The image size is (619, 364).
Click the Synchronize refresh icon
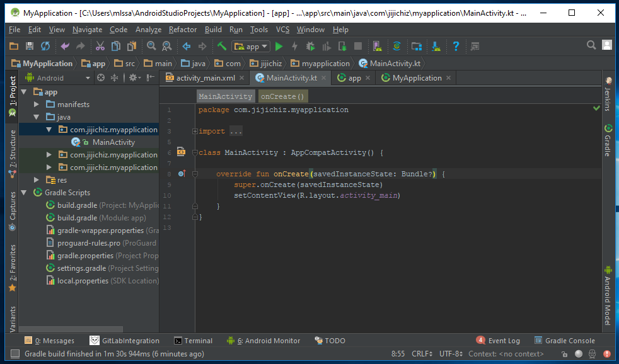coord(45,46)
